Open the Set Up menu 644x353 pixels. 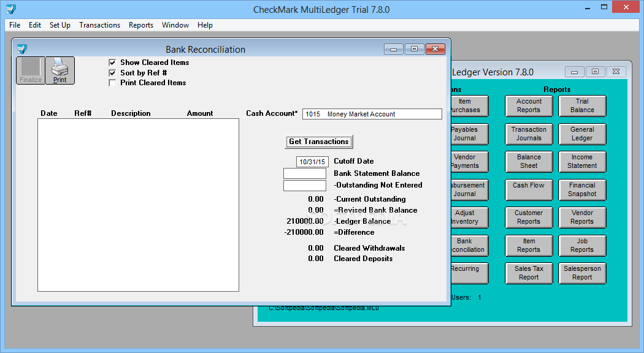pos(60,25)
